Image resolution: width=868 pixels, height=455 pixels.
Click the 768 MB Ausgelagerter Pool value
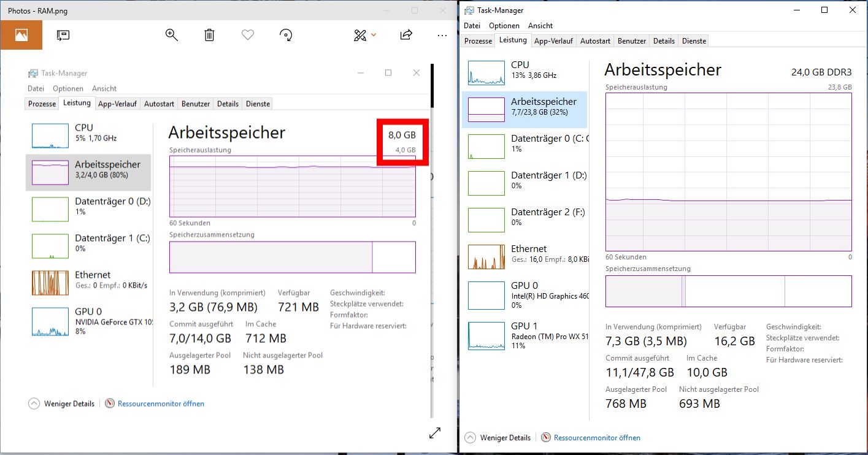click(626, 403)
